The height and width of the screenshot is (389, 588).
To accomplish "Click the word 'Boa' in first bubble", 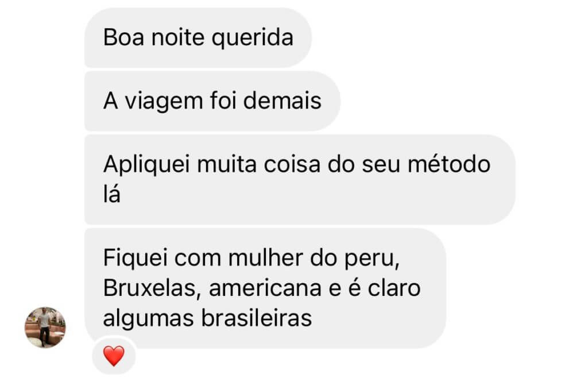I will pos(123,37).
